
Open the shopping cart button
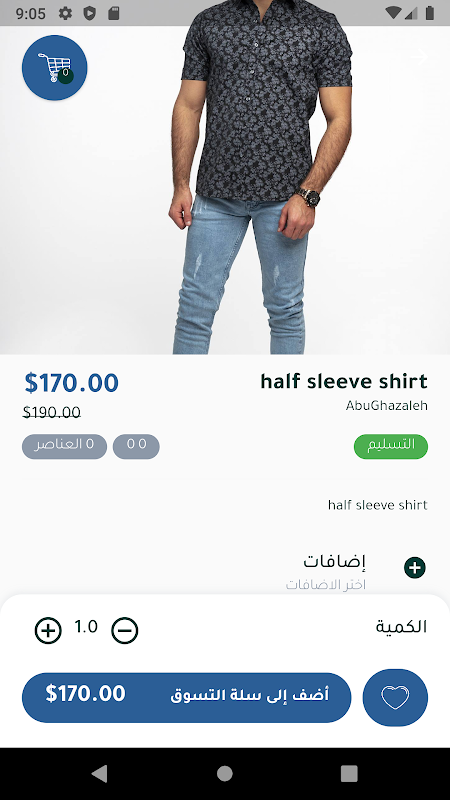coord(55,67)
